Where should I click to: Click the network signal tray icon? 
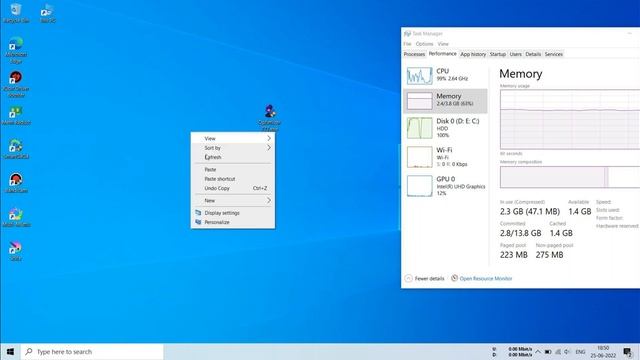pos(558,352)
